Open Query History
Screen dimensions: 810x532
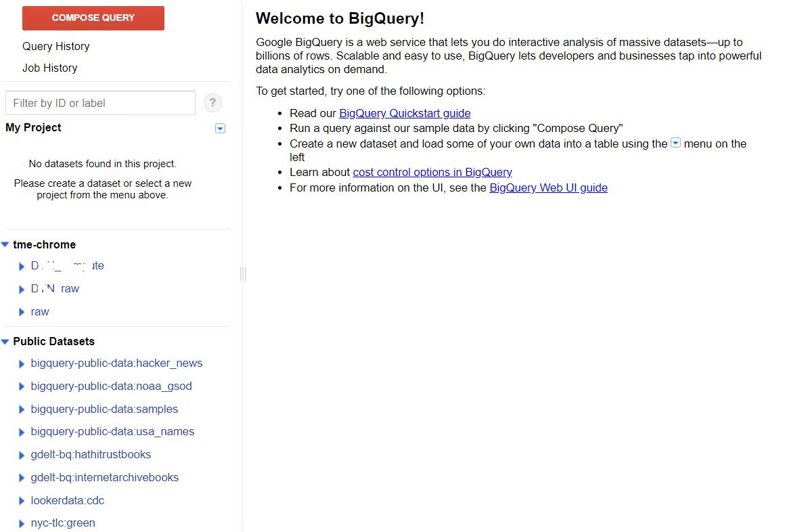55,47
